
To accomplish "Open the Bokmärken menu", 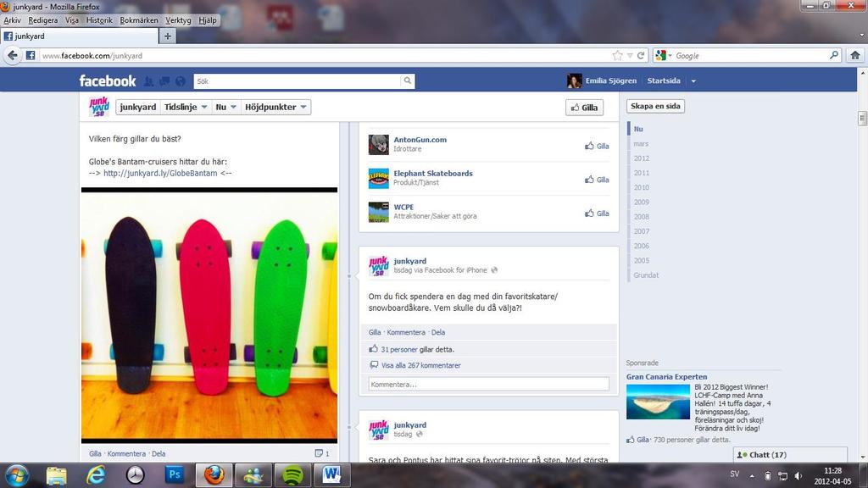I will pyautogui.click(x=139, y=20).
